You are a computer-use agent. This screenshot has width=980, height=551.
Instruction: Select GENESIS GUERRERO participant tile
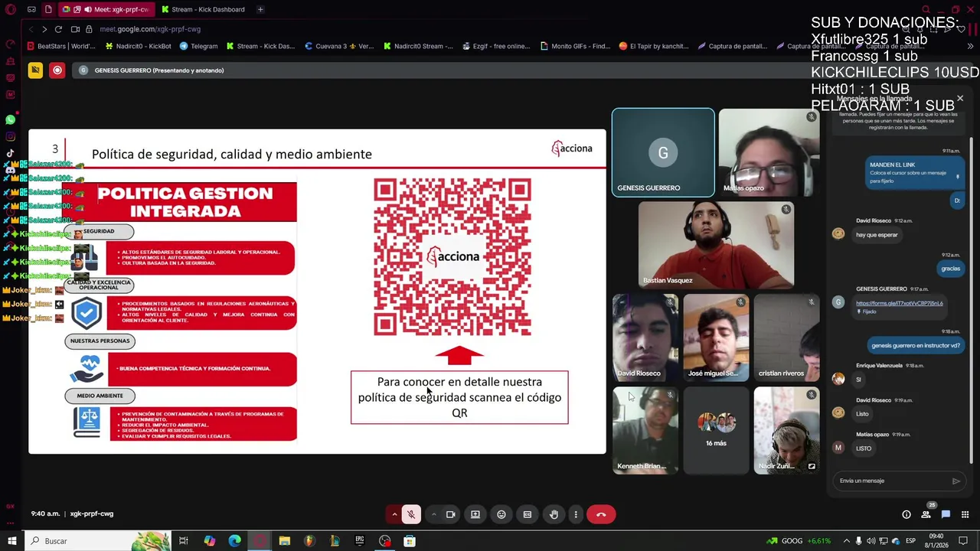(663, 152)
